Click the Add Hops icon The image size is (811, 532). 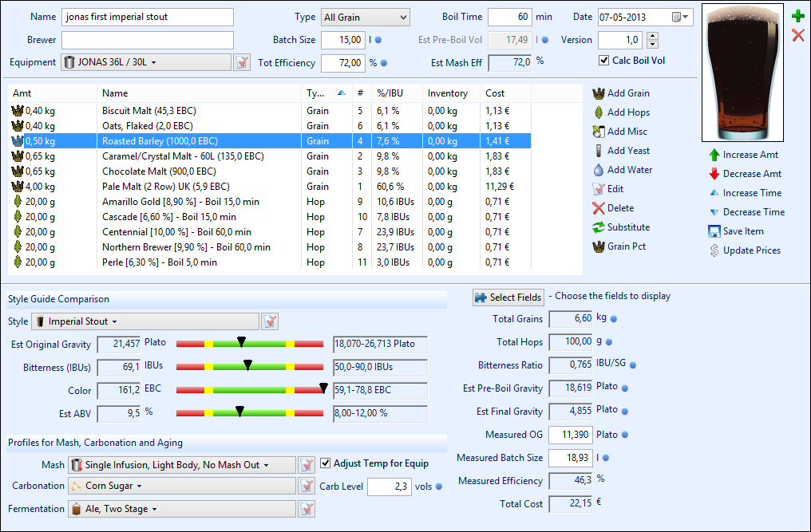click(599, 112)
